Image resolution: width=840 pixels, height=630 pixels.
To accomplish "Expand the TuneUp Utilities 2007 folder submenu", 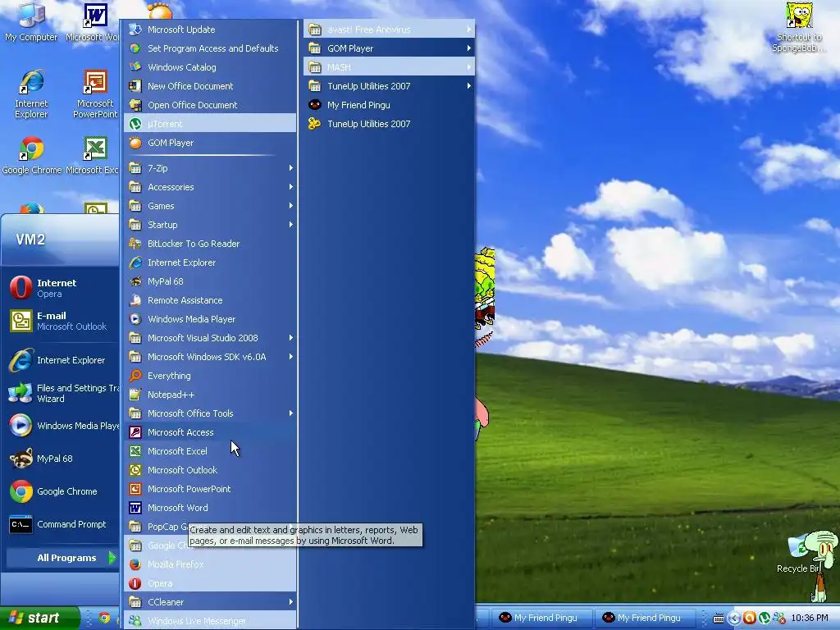I will tap(389, 85).
